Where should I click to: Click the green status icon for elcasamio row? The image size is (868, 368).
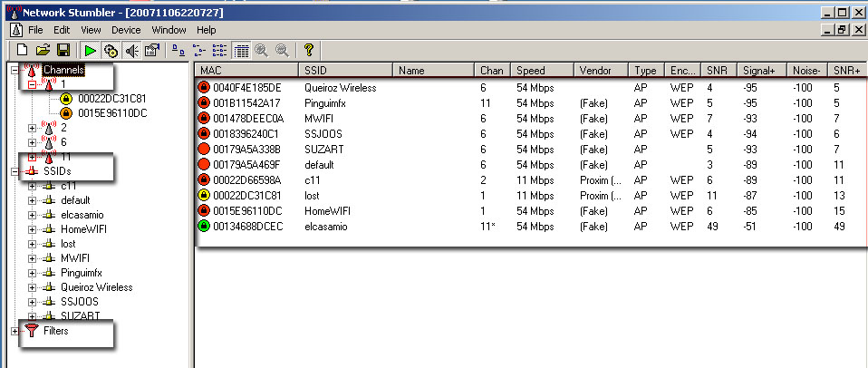(203, 227)
